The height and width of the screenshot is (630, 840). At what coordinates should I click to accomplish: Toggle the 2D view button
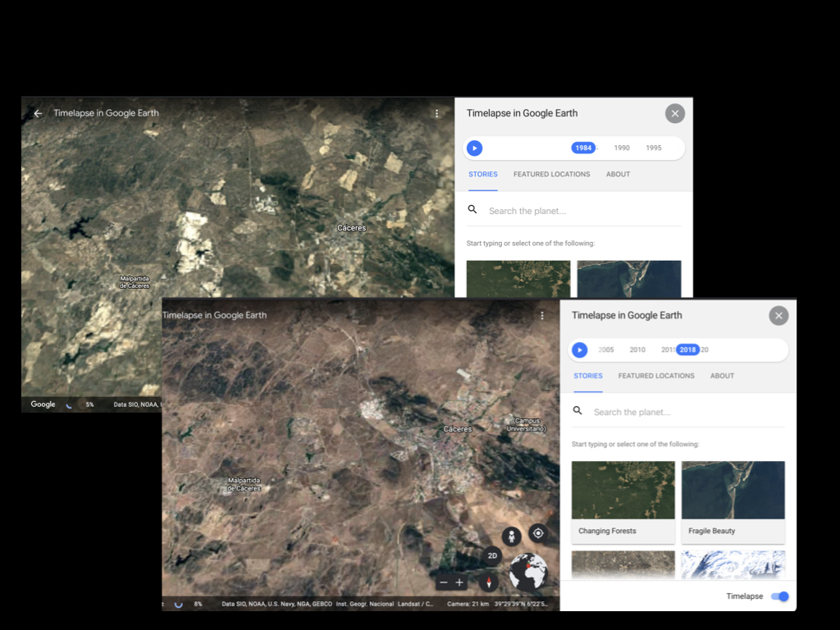click(492, 555)
